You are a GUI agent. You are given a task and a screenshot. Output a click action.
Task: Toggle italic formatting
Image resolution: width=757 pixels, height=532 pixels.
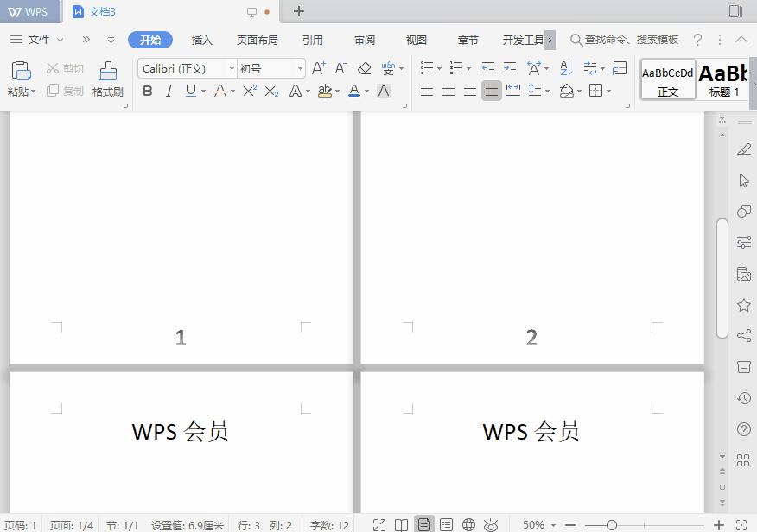(x=169, y=91)
